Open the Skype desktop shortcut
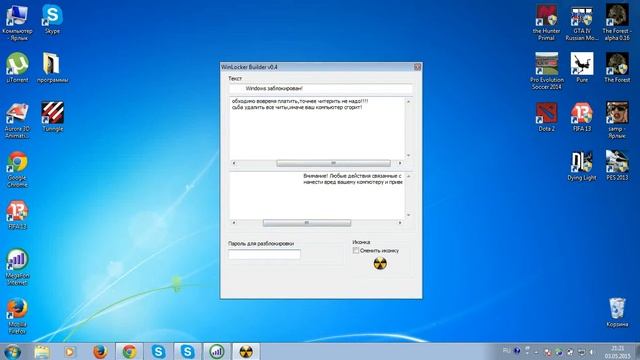Screen dimensions: 640x360 [52, 19]
